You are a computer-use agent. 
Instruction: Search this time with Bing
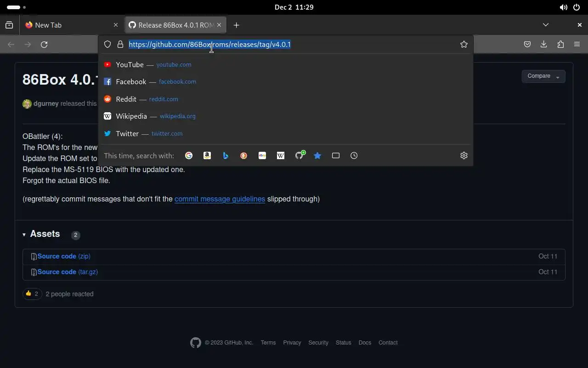pyautogui.click(x=226, y=155)
